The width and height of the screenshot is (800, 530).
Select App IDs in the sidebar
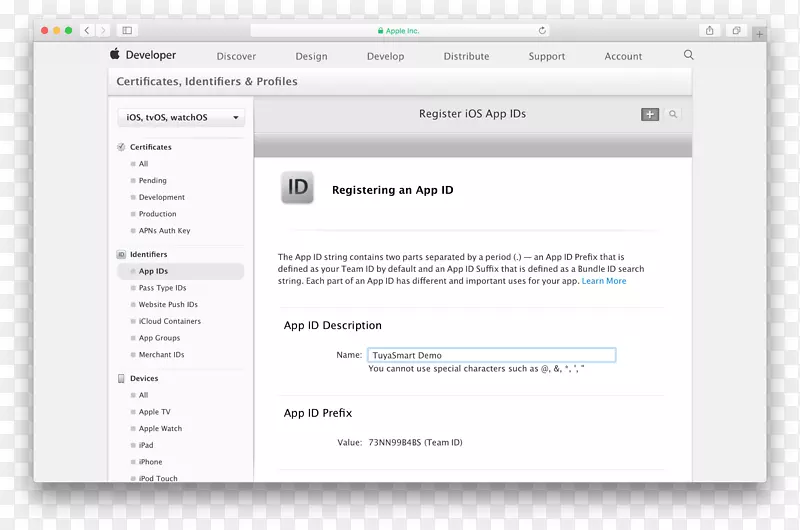[x=180, y=271]
